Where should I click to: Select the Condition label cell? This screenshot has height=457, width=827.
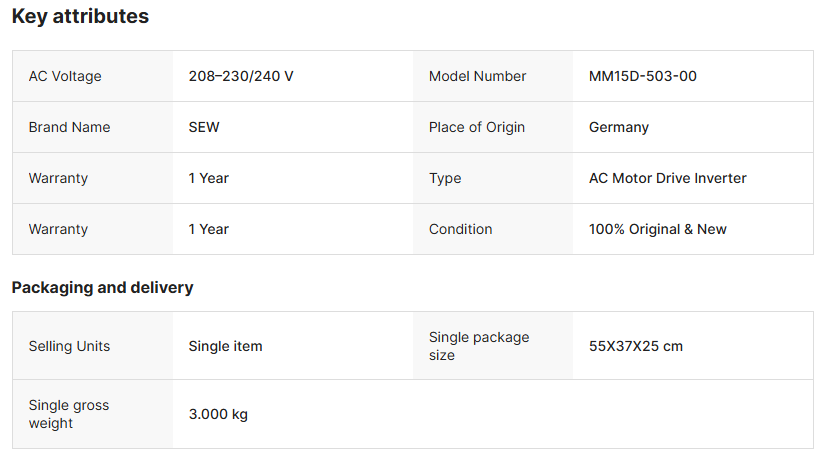coord(460,229)
